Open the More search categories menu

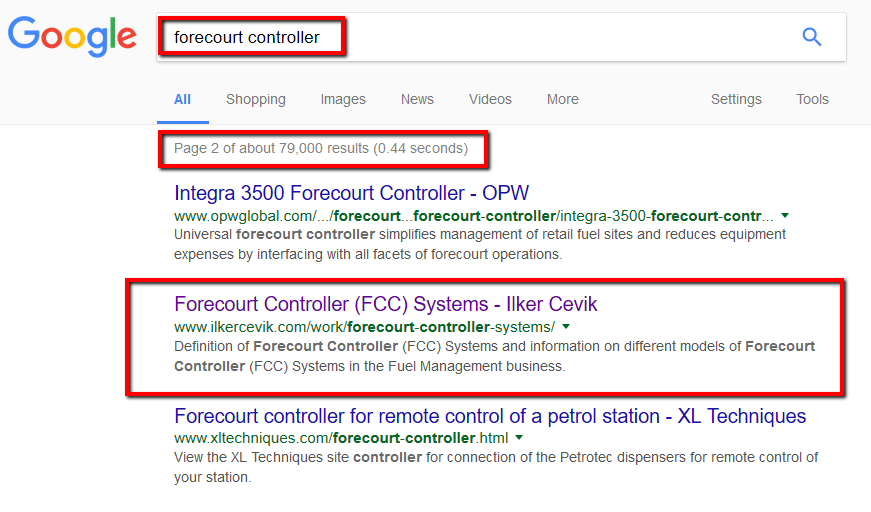tap(563, 99)
